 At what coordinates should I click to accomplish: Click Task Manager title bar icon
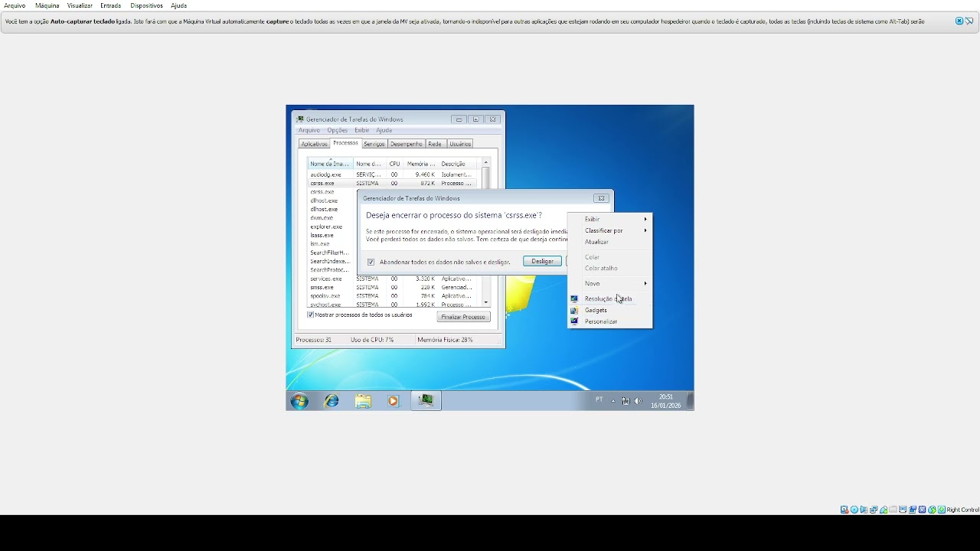tap(300, 119)
